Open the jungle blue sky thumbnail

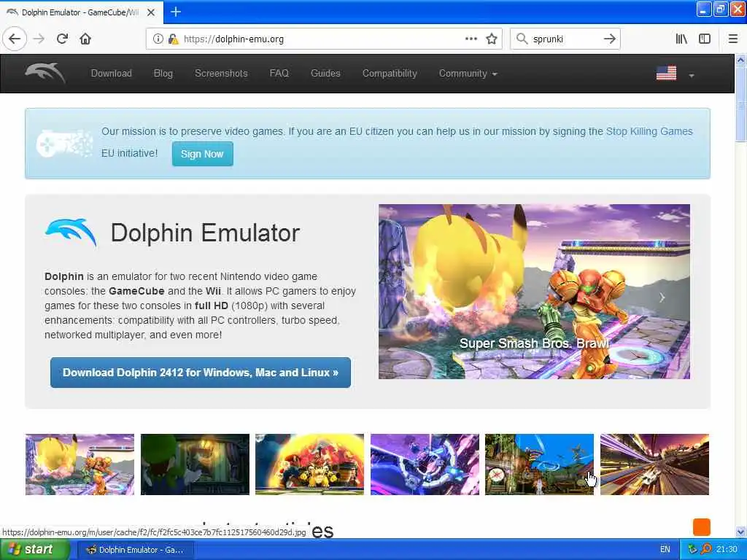[x=539, y=464]
